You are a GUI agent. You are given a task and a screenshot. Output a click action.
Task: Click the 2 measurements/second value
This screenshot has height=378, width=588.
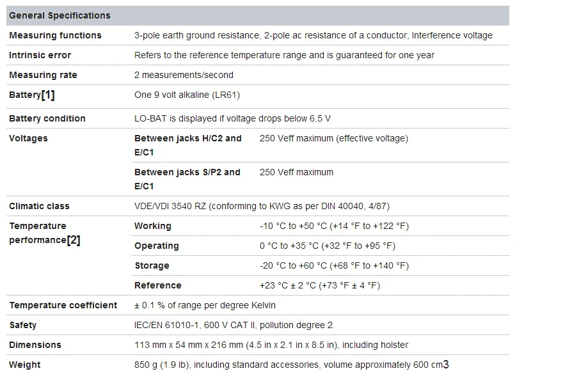[x=184, y=75]
